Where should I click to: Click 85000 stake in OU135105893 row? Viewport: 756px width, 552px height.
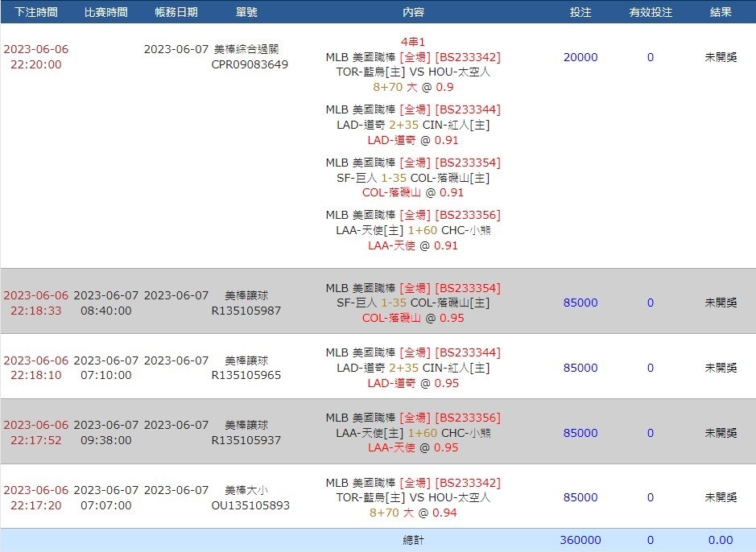pyautogui.click(x=580, y=497)
